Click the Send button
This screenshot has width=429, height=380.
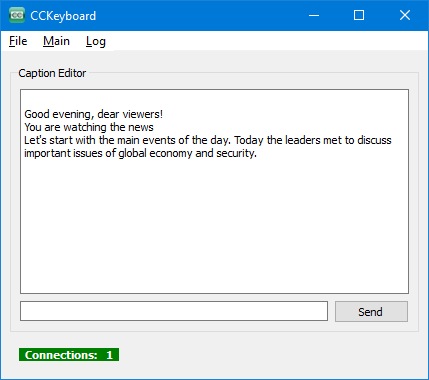tap(371, 312)
